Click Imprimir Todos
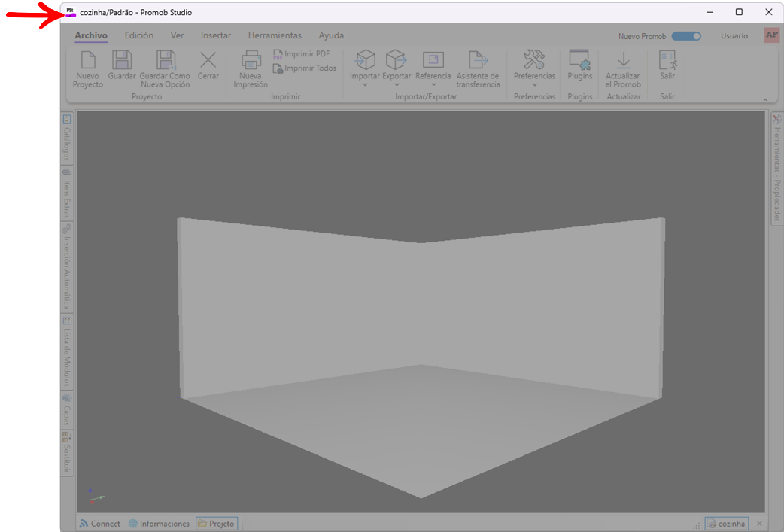Screen dimensions: 784x532 click(x=305, y=68)
